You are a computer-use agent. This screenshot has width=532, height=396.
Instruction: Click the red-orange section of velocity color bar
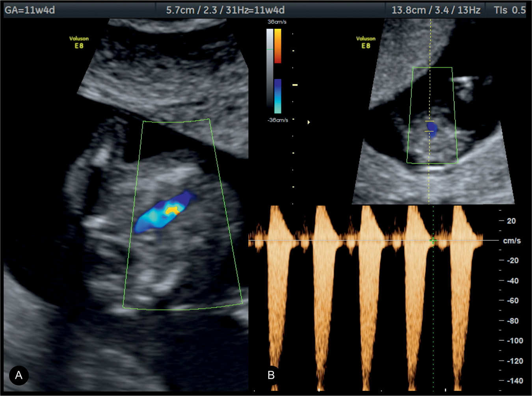coord(278,46)
